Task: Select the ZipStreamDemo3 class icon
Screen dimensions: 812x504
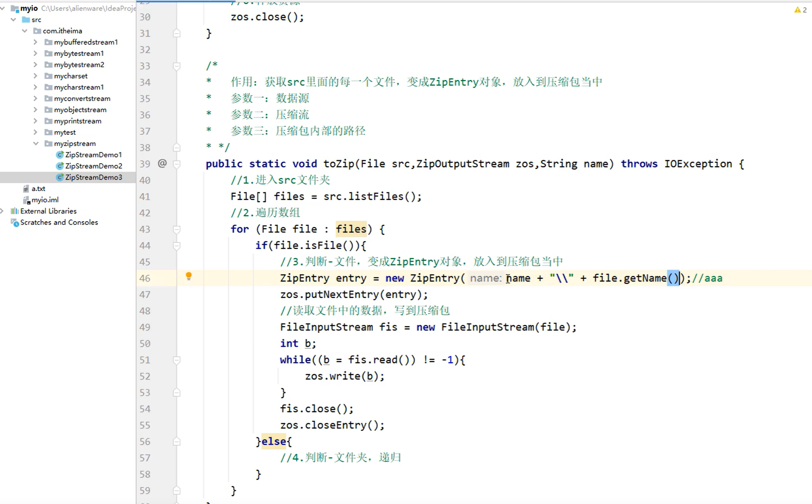Action: click(60, 177)
